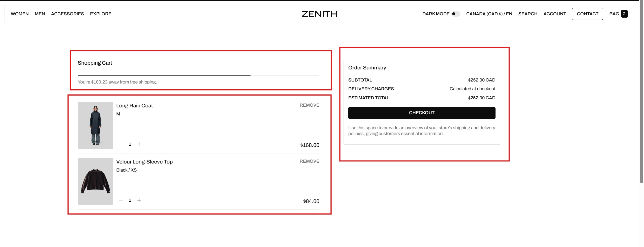The width and height of the screenshot is (644, 247).
Task: Open Search in header
Action: [528, 14]
